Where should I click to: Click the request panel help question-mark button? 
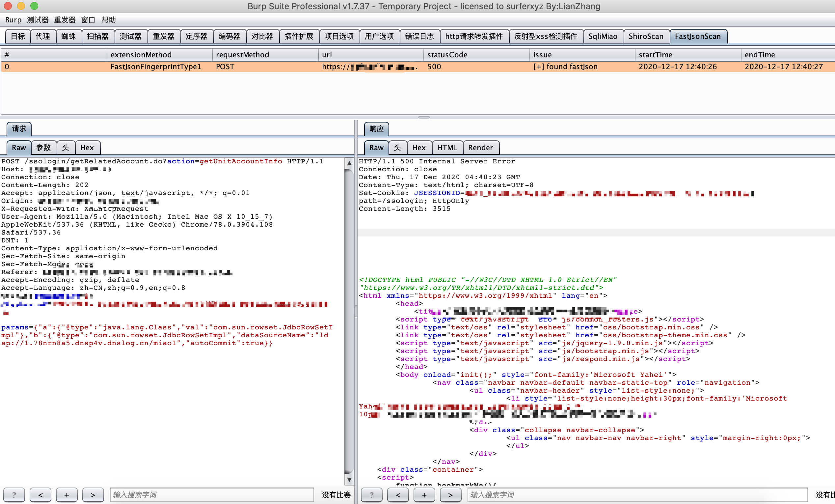click(x=14, y=494)
